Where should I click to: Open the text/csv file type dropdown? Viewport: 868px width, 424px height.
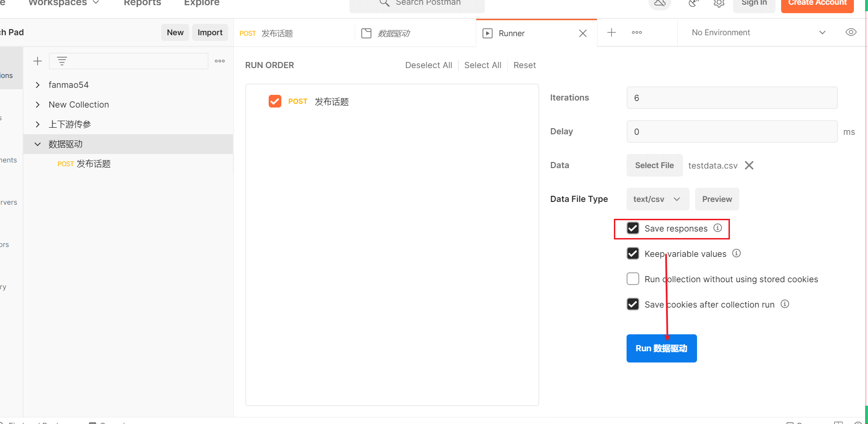(x=658, y=199)
